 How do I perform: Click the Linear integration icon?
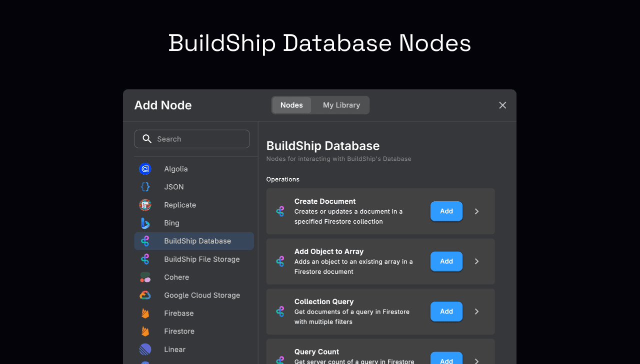click(x=145, y=349)
